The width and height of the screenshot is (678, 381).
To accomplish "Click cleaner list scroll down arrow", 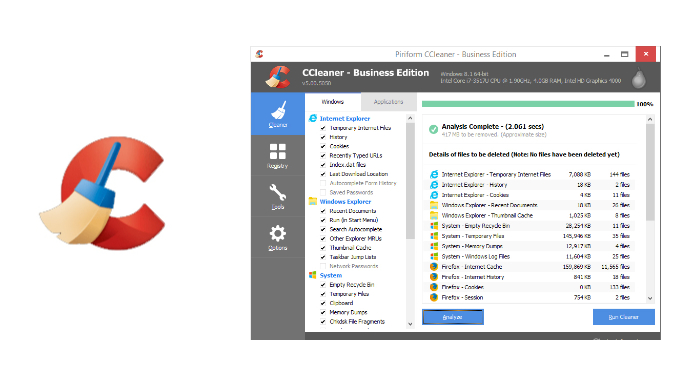I will (x=410, y=324).
